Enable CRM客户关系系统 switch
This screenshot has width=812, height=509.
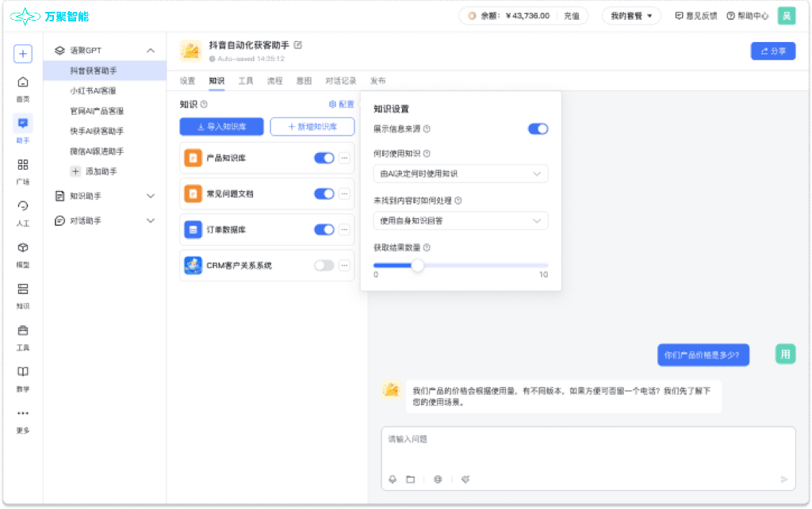pyautogui.click(x=324, y=265)
